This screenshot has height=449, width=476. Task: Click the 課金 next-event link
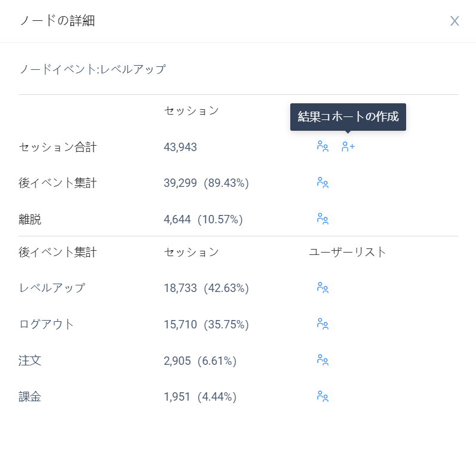pos(30,396)
